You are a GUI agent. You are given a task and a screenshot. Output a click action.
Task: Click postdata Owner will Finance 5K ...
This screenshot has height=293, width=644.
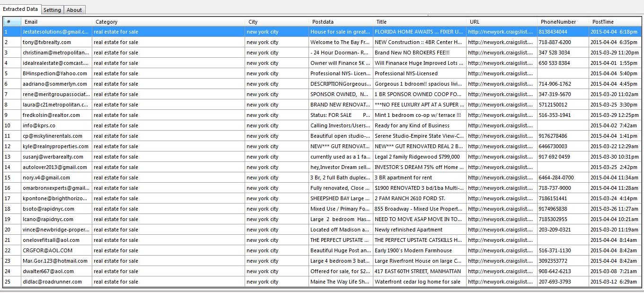[x=340, y=63]
